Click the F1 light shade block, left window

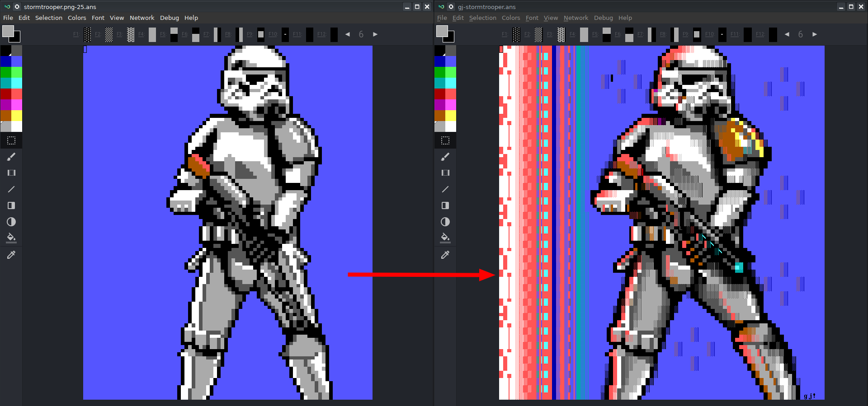tap(87, 34)
